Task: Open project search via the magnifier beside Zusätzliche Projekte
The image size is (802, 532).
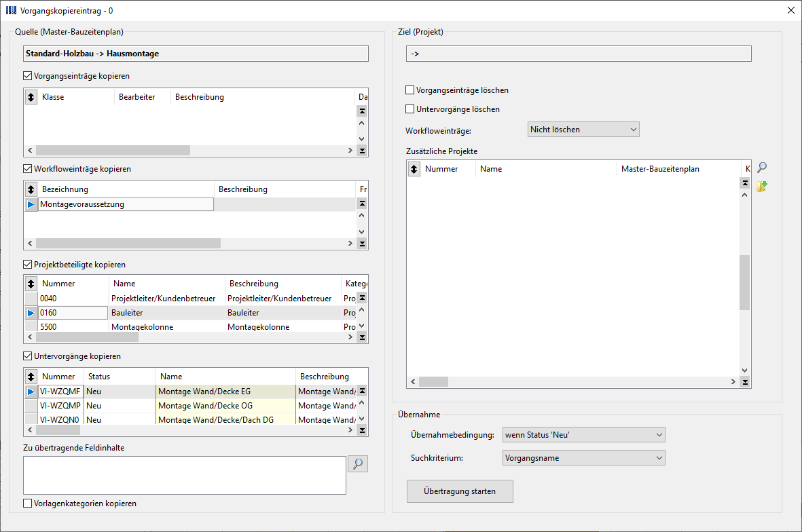Action: (762, 167)
